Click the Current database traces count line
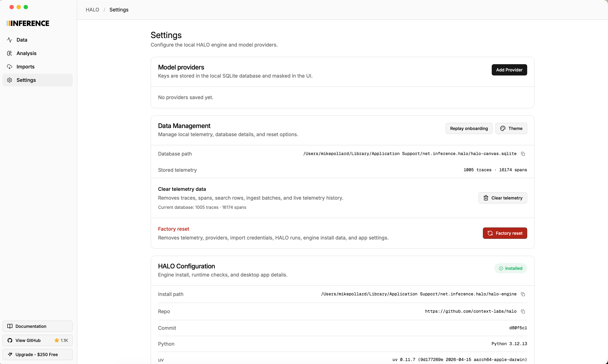The width and height of the screenshot is (608, 364). point(202,208)
